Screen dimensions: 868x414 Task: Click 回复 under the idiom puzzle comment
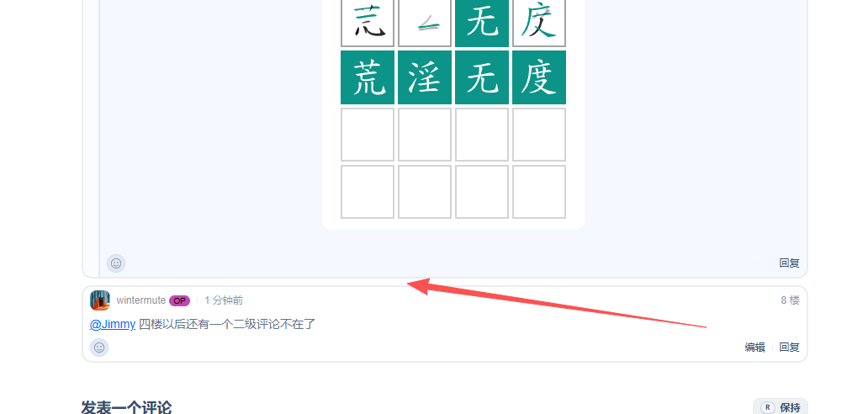pyautogui.click(x=790, y=263)
